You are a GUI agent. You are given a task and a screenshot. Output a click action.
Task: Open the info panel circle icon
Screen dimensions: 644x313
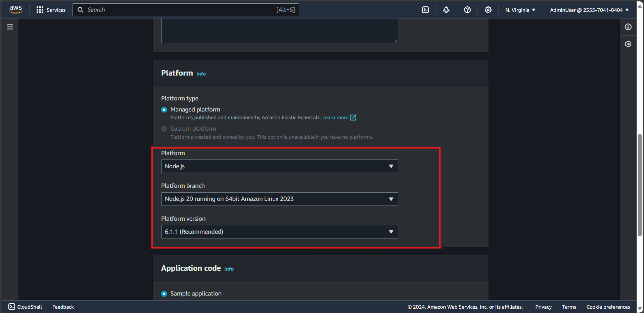628,27
